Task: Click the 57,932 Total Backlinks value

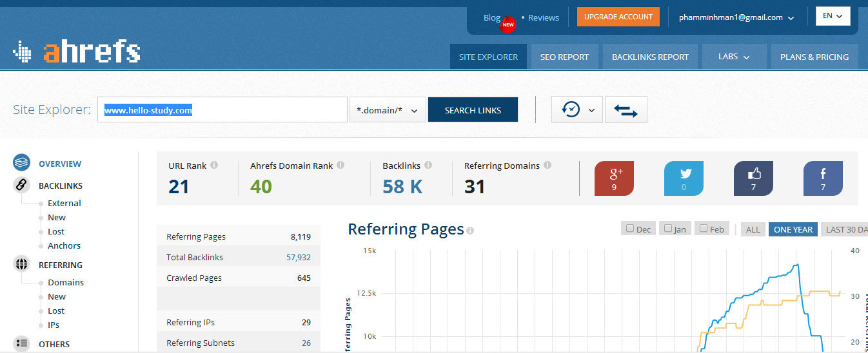Action: 299,257
